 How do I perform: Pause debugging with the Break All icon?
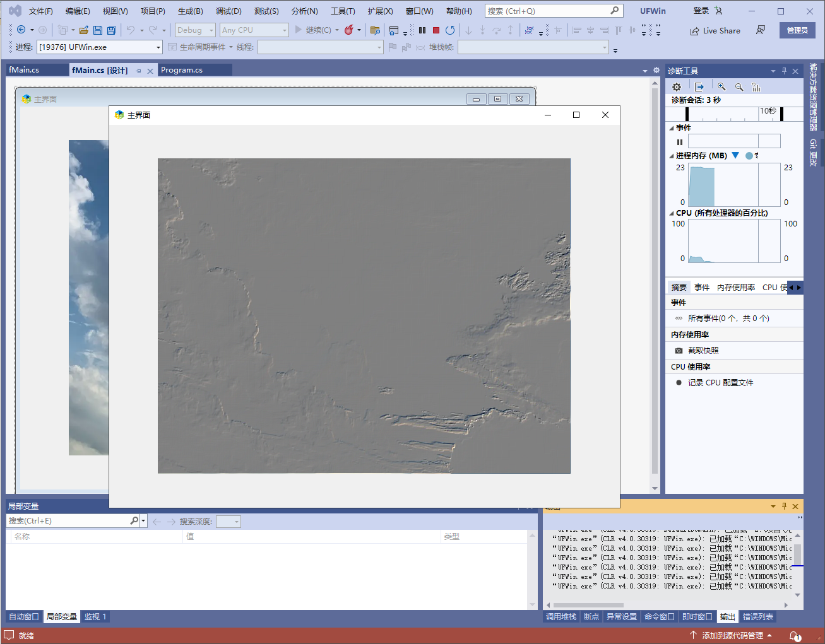pos(422,30)
